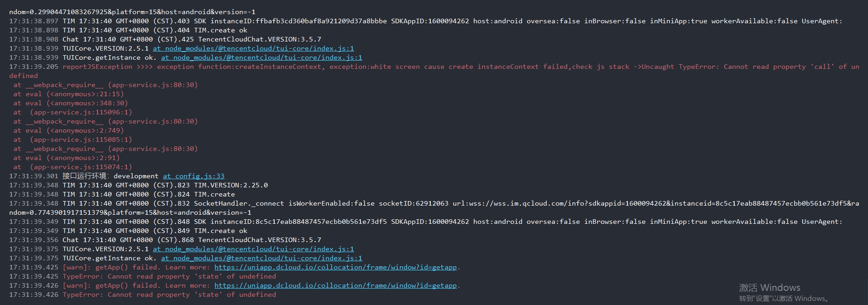This screenshot has width=868, height=305.
Task: Open index.js:1 link on 17:31:38.939 getInstance ok line
Action: (x=261, y=57)
